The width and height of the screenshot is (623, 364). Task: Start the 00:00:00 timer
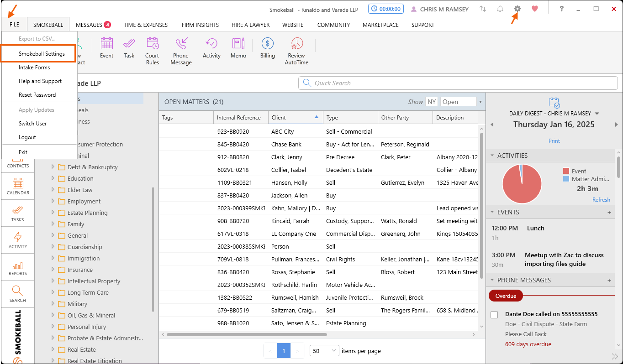pyautogui.click(x=386, y=9)
